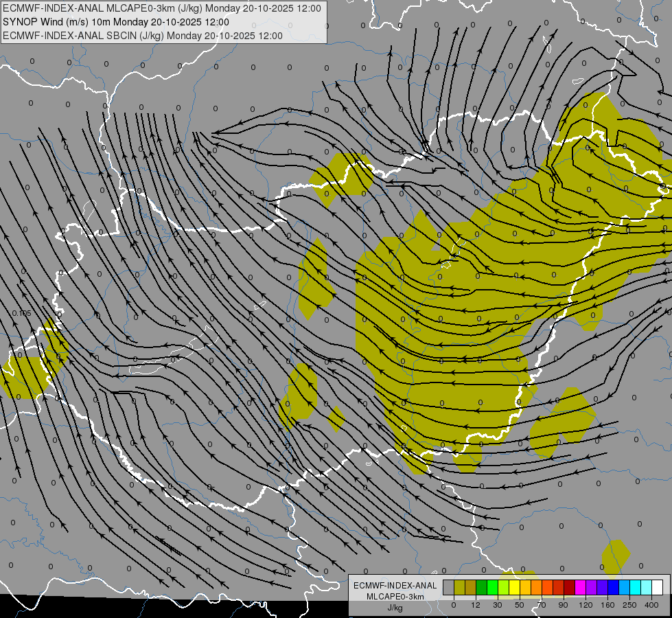Click the gray swatch at legend start
This screenshot has height=618, width=672.
449,587
